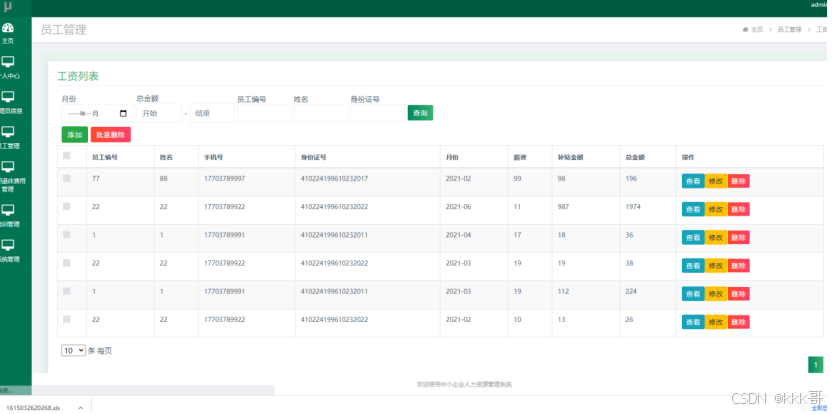The height and width of the screenshot is (414, 835).
Task: Focus the 姓名 search input
Action: point(321,113)
